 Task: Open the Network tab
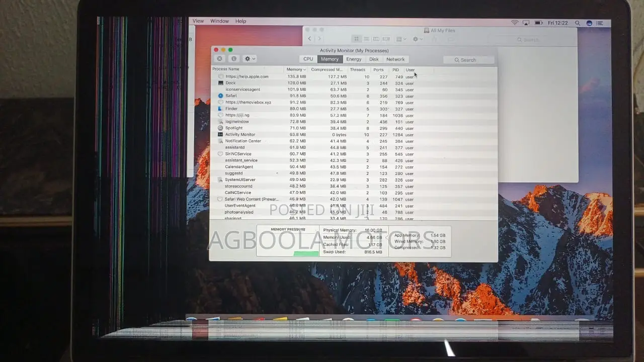pos(395,59)
